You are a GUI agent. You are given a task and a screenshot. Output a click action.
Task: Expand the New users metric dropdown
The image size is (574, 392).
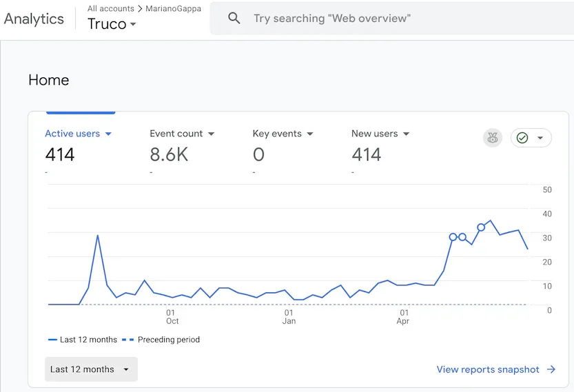pos(406,134)
